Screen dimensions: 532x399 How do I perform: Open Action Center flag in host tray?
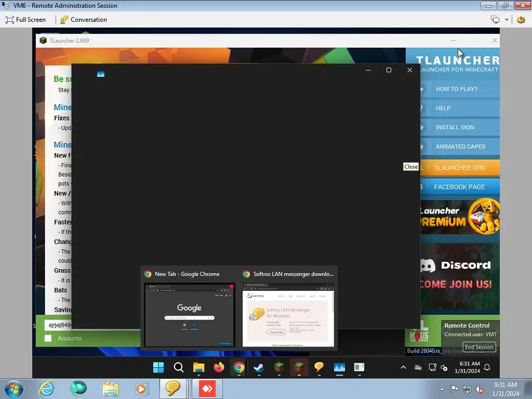click(454, 389)
